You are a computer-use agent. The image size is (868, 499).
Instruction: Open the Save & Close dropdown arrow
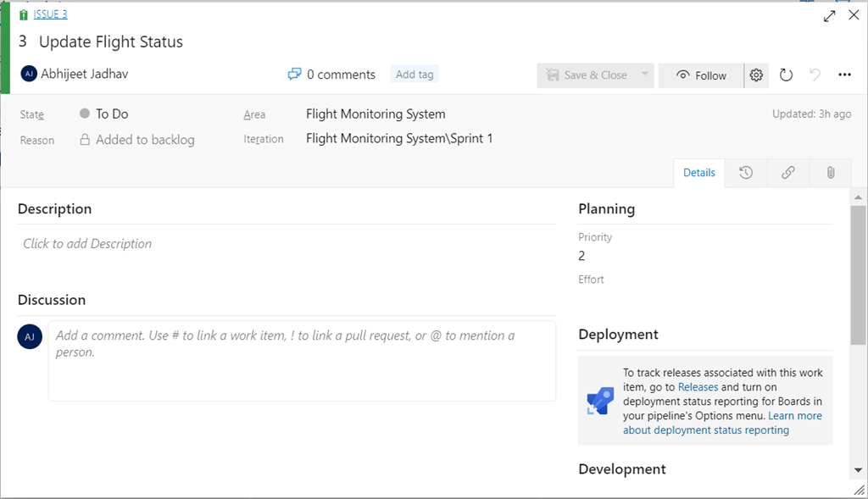click(x=645, y=75)
